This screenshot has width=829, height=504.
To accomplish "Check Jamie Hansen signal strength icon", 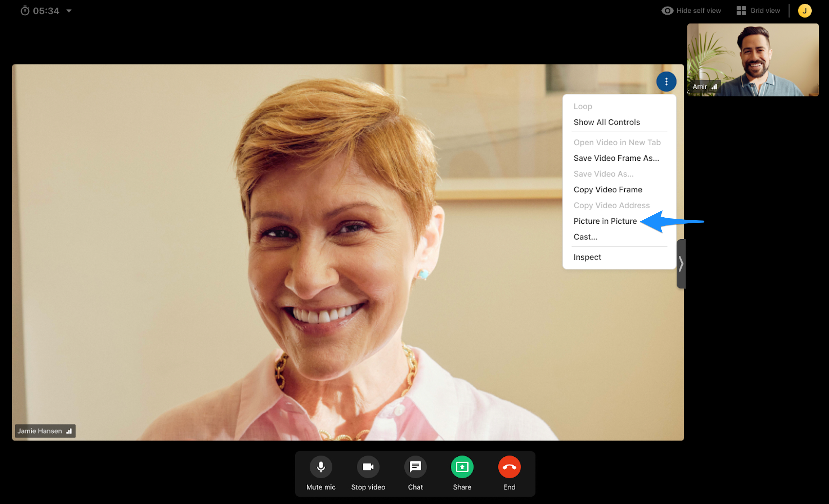I will click(69, 431).
